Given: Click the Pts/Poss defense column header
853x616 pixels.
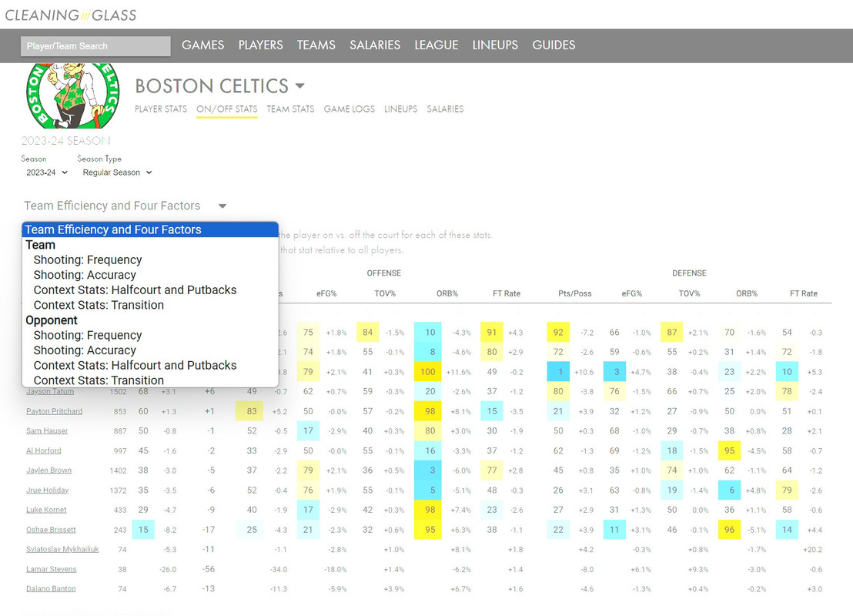Looking at the screenshot, I should (575, 293).
